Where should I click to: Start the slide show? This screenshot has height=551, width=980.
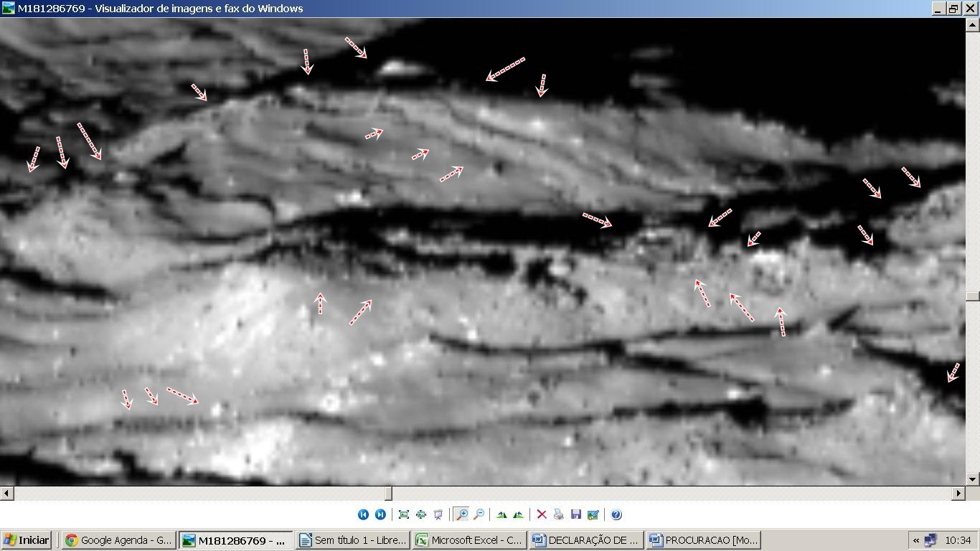(x=438, y=514)
